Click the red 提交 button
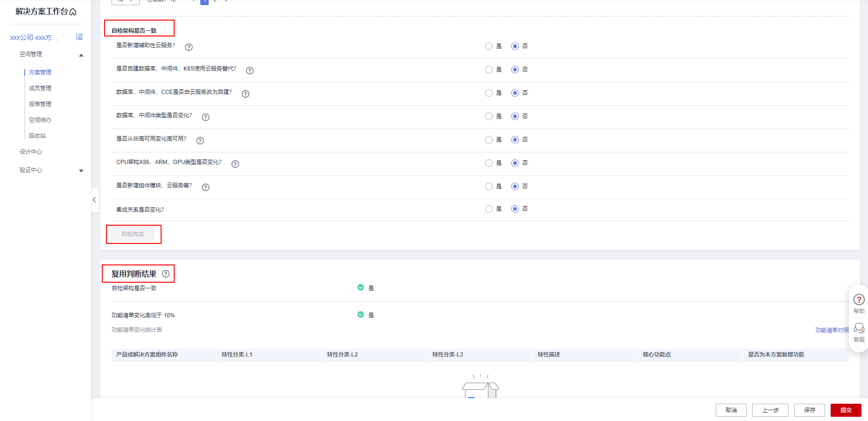868x421 pixels. point(846,410)
